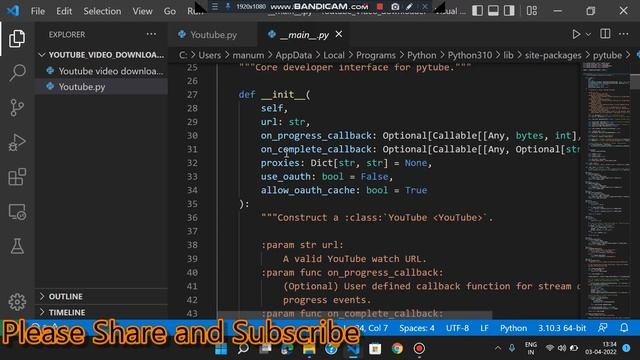Switch to the Youtube.py tab
The height and width of the screenshot is (360, 640).
212,35
